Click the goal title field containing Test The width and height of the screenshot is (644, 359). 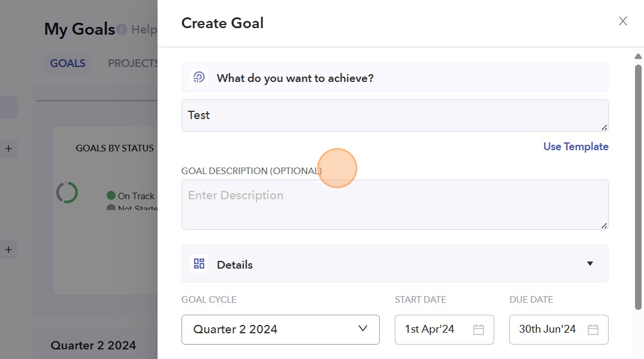coord(394,115)
